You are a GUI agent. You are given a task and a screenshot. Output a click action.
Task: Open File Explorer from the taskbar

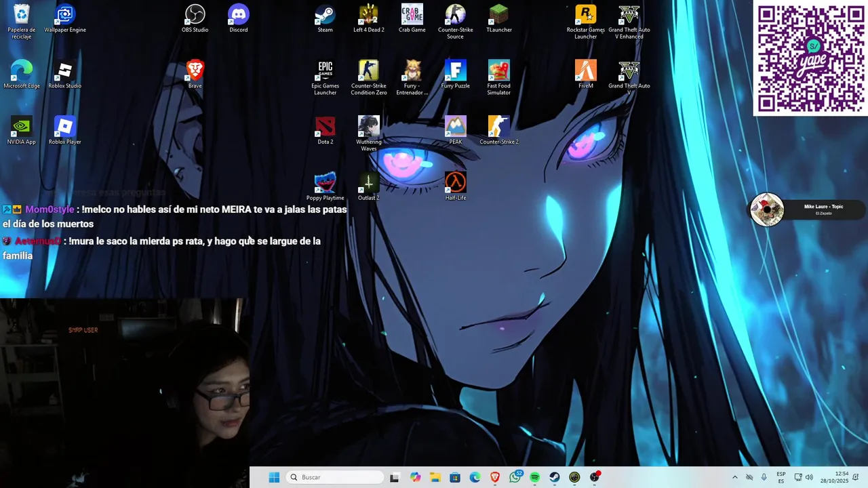[435, 477]
